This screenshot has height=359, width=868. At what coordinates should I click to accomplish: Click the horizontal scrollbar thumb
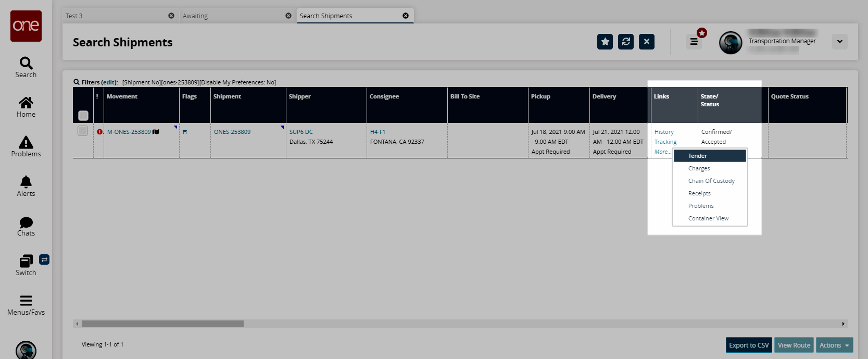(x=162, y=324)
